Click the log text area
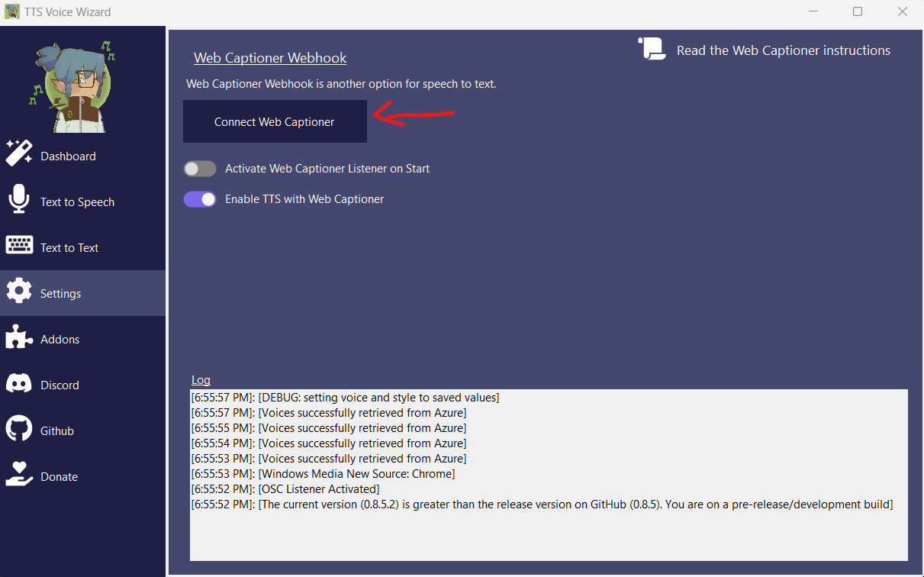This screenshot has height=577, width=924. pos(549,475)
